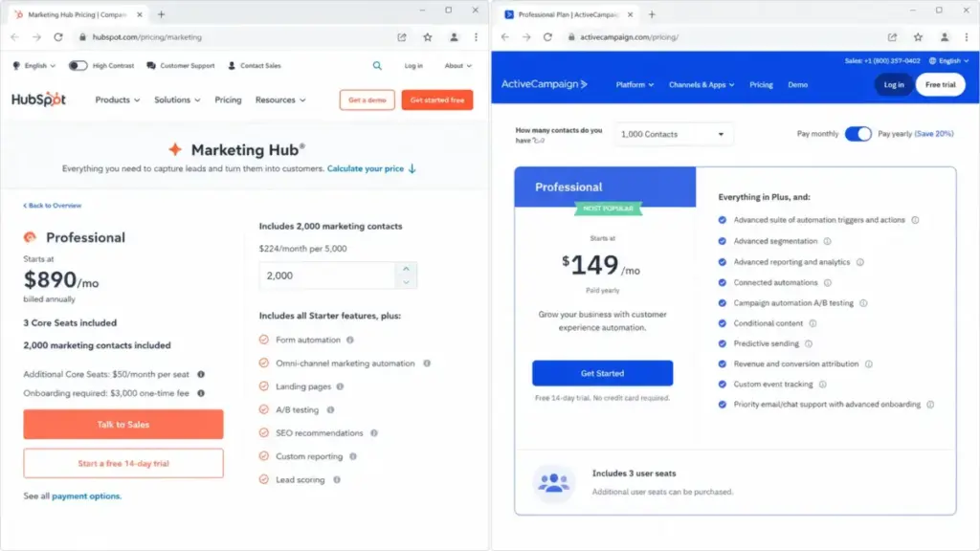Open profile icon in ActiveCampaign browser

point(945,37)
